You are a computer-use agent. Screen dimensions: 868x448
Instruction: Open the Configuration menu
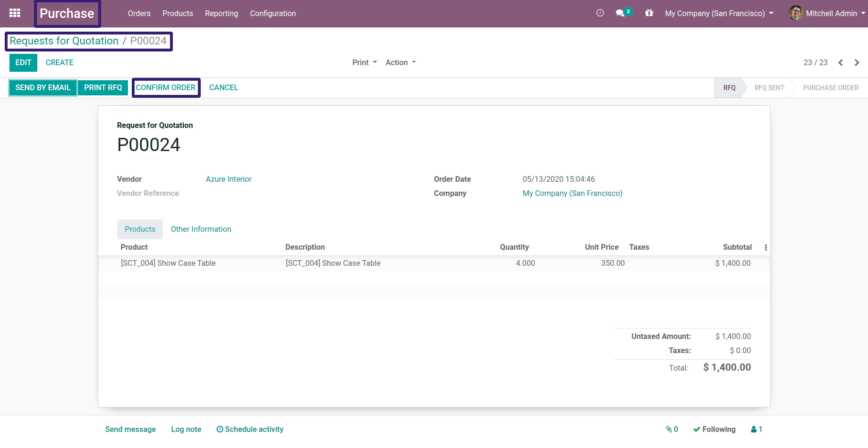273,13
